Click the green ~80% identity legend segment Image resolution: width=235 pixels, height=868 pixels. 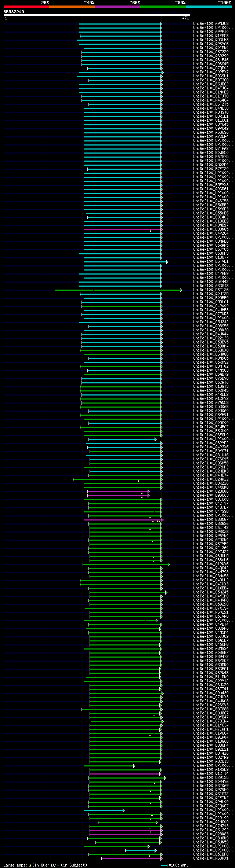coord(163,7)
